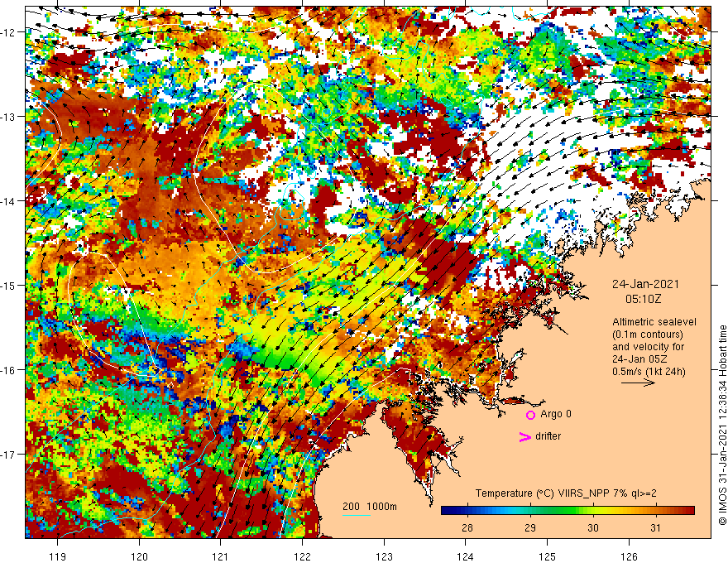Click the 'drifter' legend label
This screenshot has height=563, width=728.
coord(548,436)
